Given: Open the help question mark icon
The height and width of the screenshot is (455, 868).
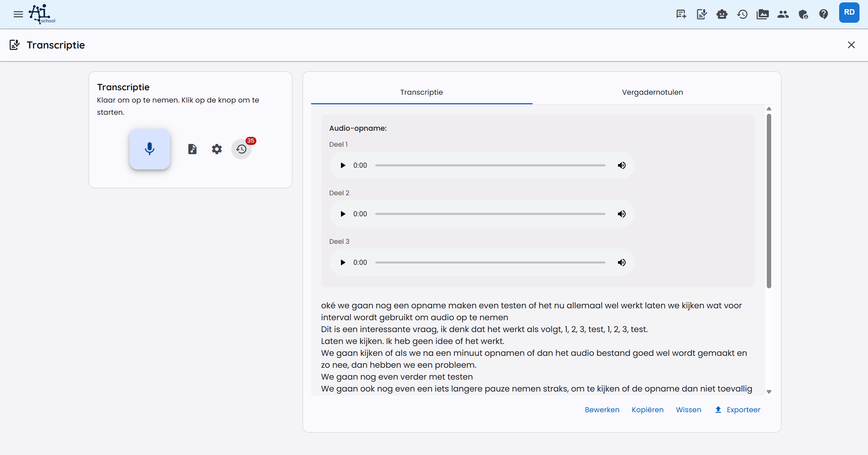Looking at the screenshot, I should [824, 14].
